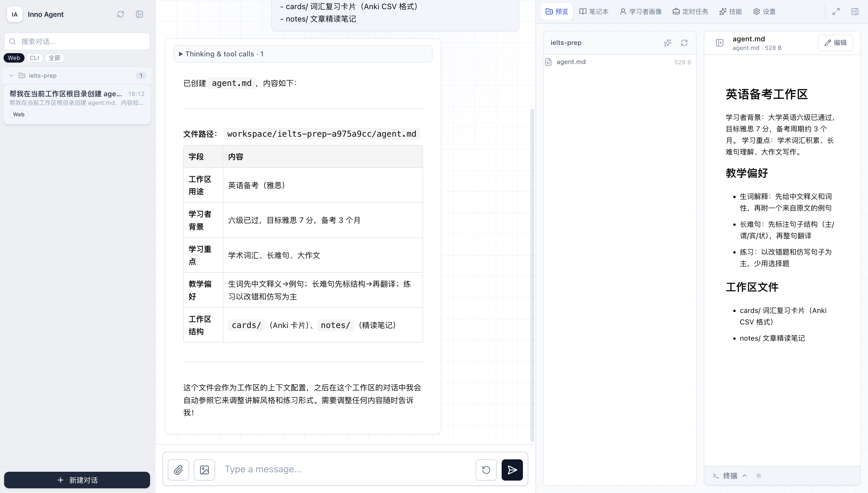Click the ielts-prep count badge 1

pos(141,76)
